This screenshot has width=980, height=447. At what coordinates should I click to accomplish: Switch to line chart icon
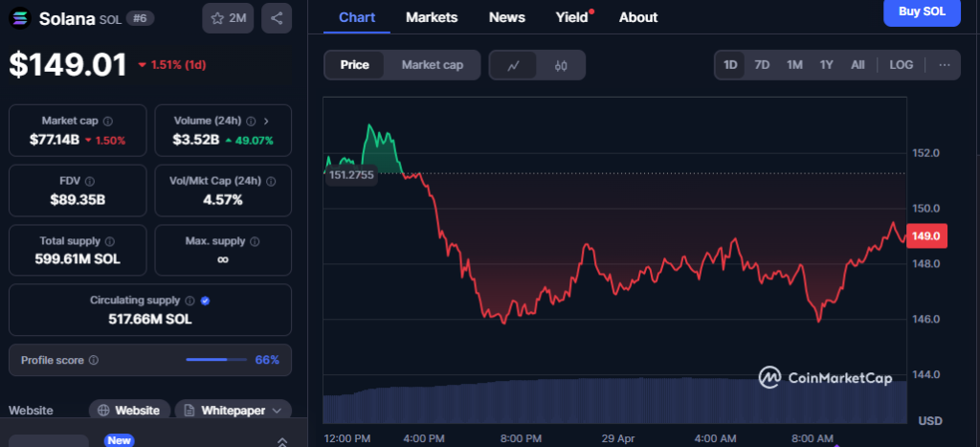[513, 65]
